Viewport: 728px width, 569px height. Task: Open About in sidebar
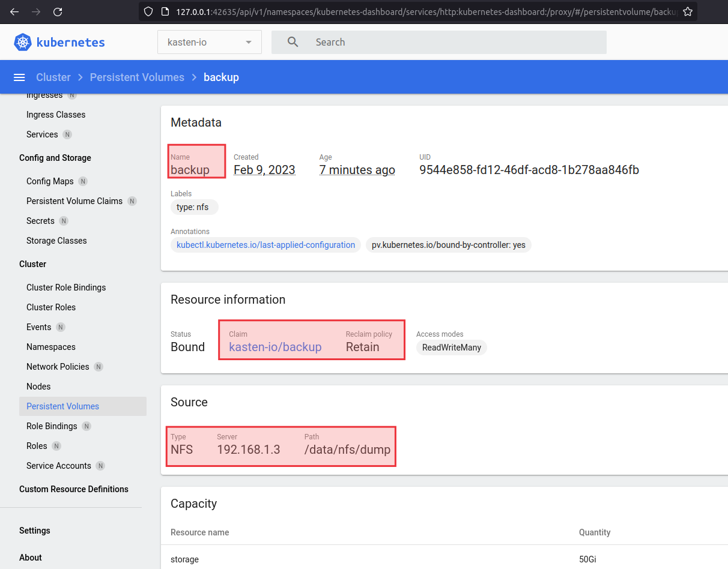31,558
